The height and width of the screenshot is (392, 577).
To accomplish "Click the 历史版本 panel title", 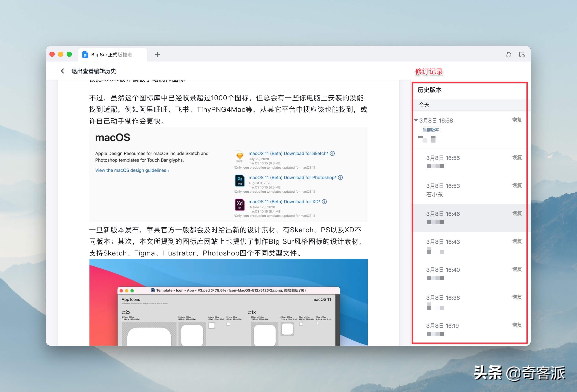I will click(x=429, y=90).
